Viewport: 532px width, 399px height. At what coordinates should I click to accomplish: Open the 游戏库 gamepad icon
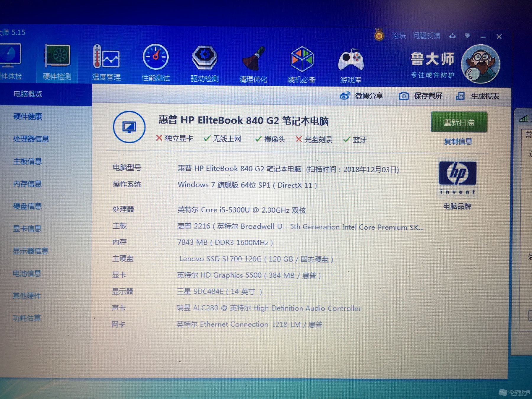[x=351, y=66]
